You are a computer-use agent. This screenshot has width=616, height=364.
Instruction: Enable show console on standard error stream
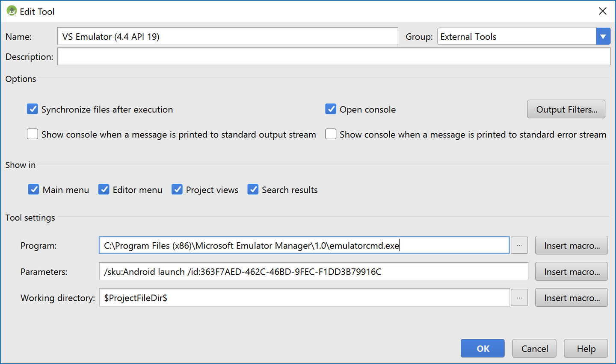click(x=331, y=134)
